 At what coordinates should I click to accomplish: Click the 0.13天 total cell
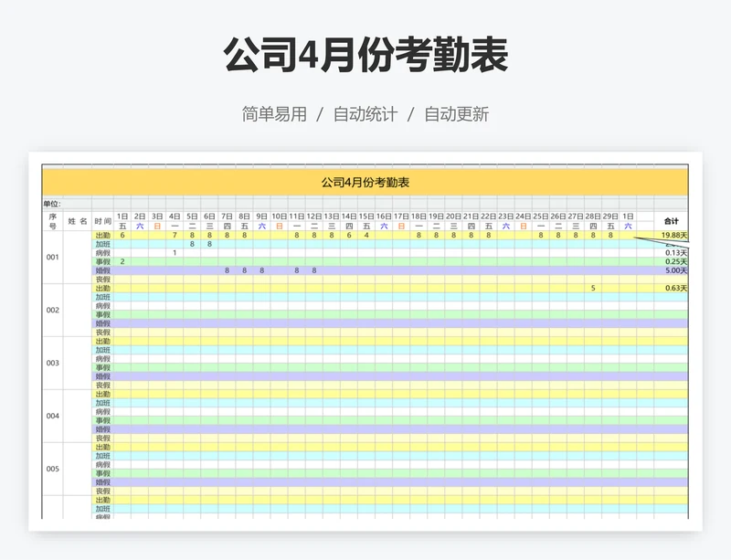coord(672,253)
